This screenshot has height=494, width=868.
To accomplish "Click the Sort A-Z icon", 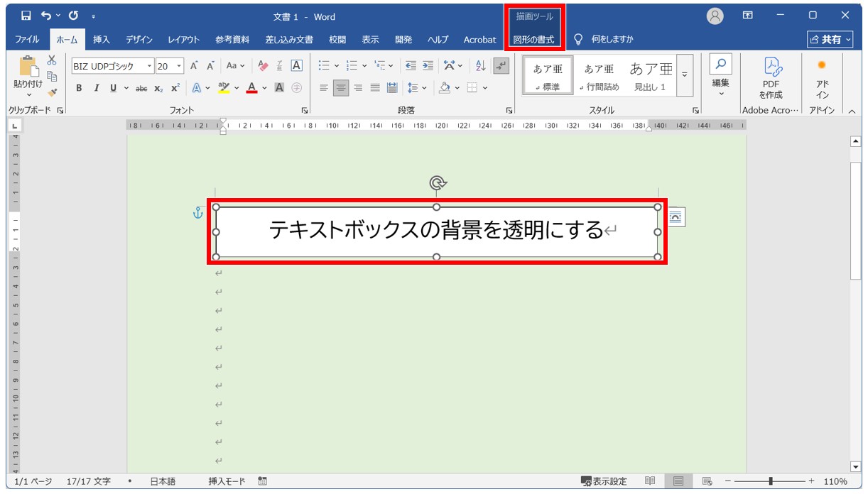I will [x=480, y=66].
